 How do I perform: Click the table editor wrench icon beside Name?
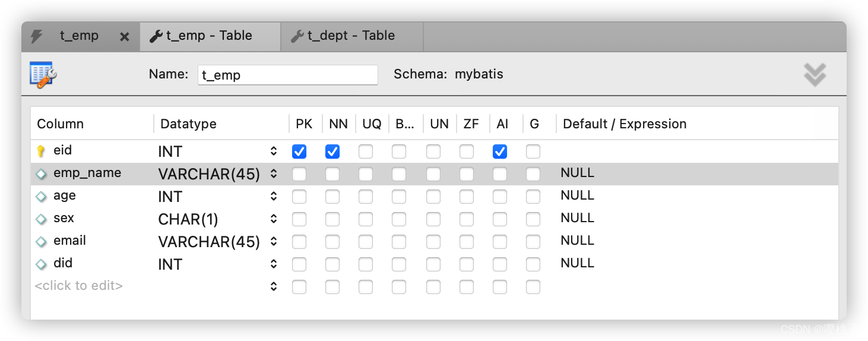click(43, 75)
